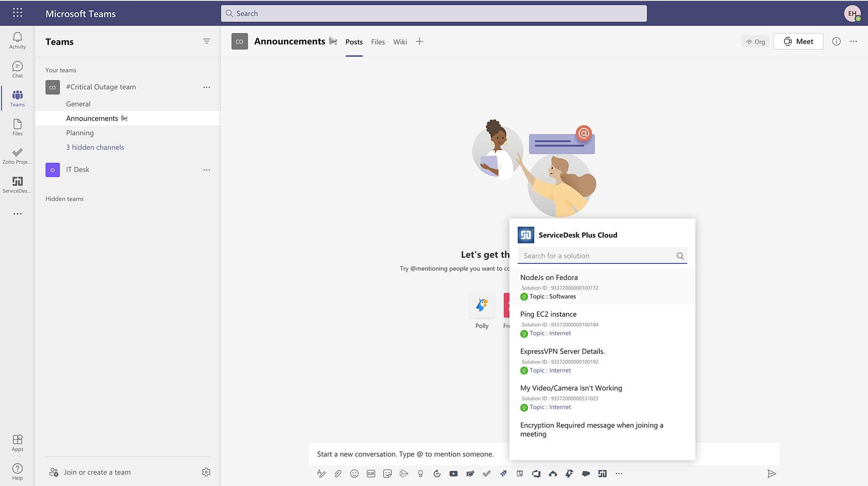868x486 pixels.
Task: Open the Praise badge icon
Action: click(420, 474)
